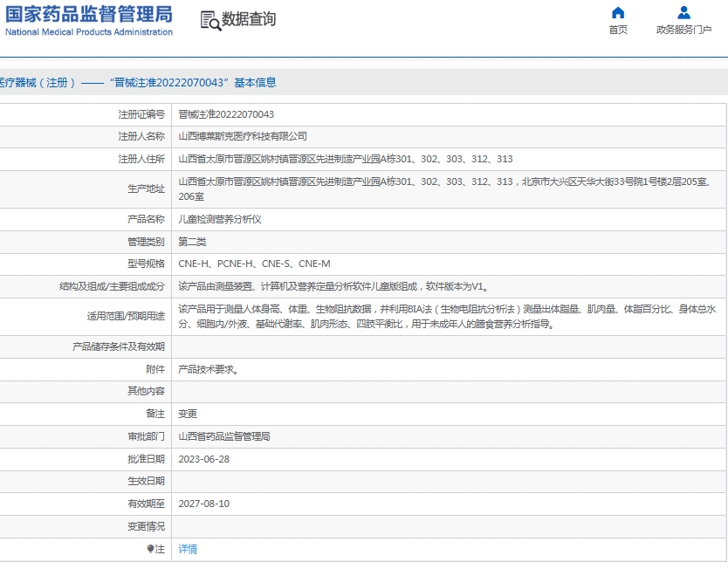The image size is (728, 569).
Task: Click the 国家药品监督管理局 logo
Action: click(89, 14)
